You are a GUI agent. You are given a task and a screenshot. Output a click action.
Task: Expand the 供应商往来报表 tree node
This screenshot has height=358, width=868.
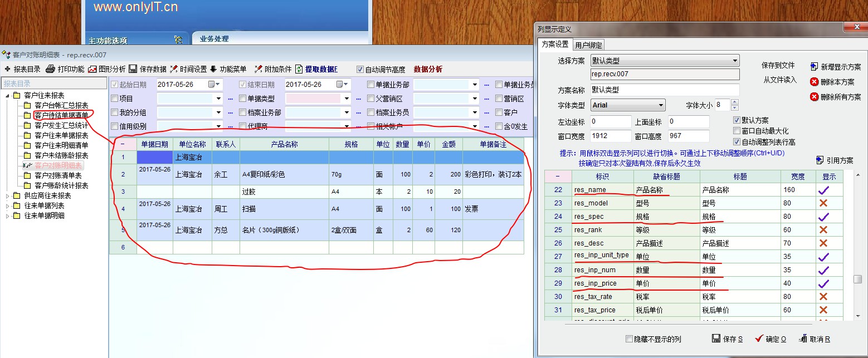pos(8,196)
